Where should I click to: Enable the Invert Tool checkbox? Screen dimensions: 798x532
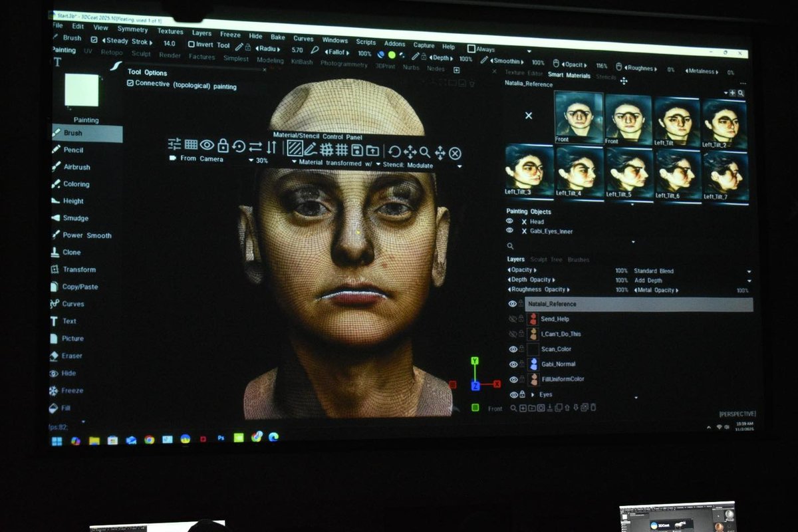tap(192, 44)
